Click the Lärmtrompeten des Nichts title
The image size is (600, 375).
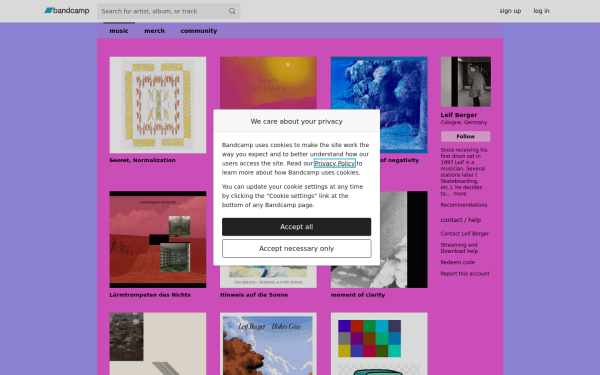click(x=150, y=295)
